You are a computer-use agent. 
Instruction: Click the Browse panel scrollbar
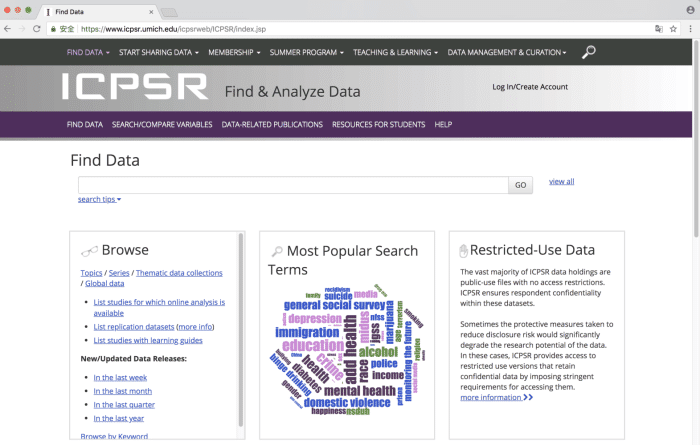(x=241, y=330)
